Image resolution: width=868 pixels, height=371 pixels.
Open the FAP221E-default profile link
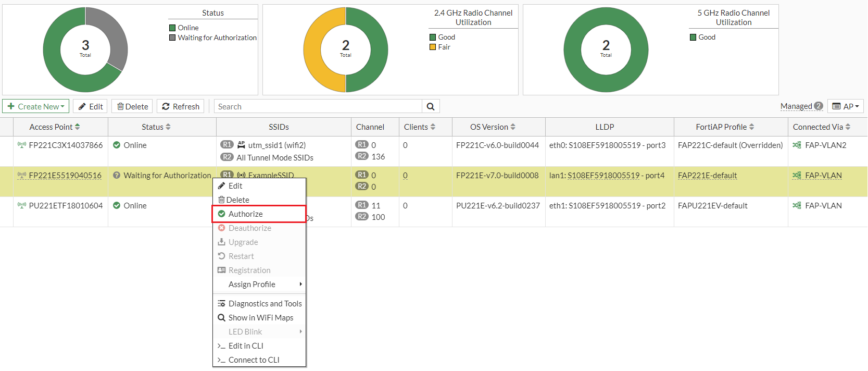tap(707, 175)
